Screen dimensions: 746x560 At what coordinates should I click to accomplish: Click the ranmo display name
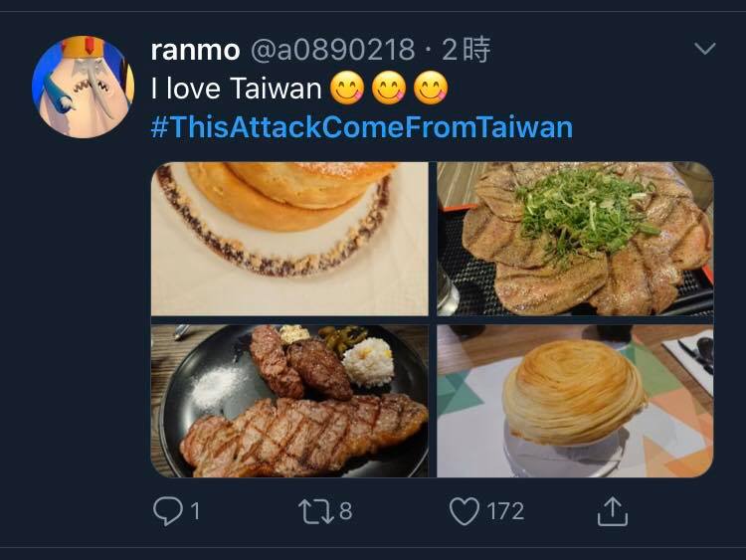click(x=195, y=50)
